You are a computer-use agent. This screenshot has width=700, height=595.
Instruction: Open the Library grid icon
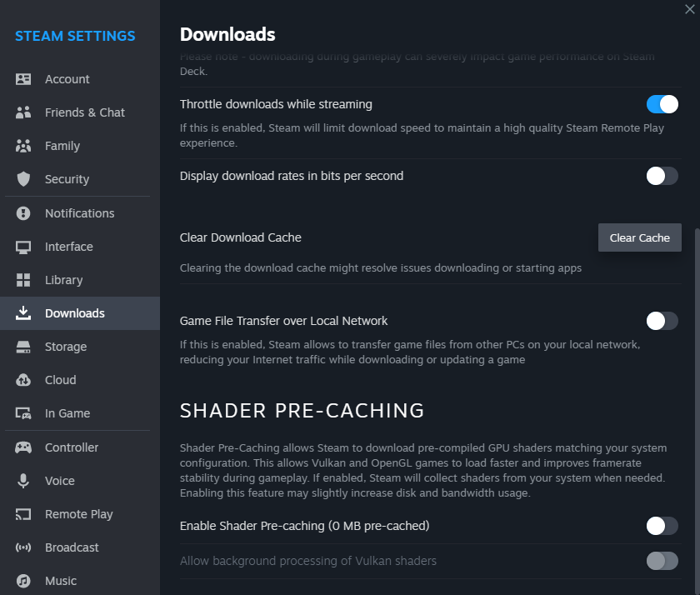pos(23,280)
